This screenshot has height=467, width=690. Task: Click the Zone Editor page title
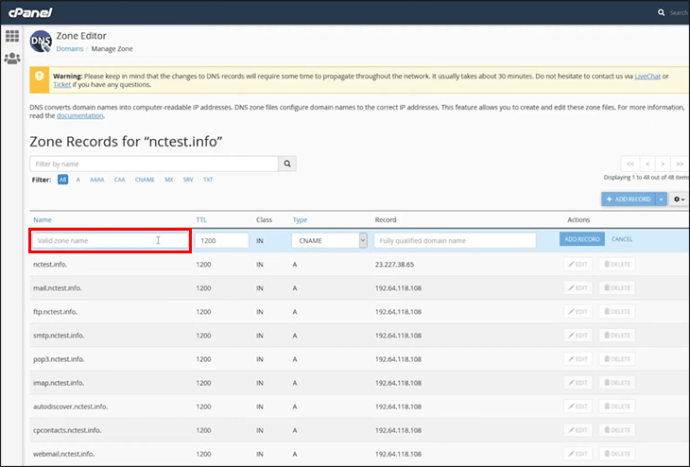[x=81, y=36]
